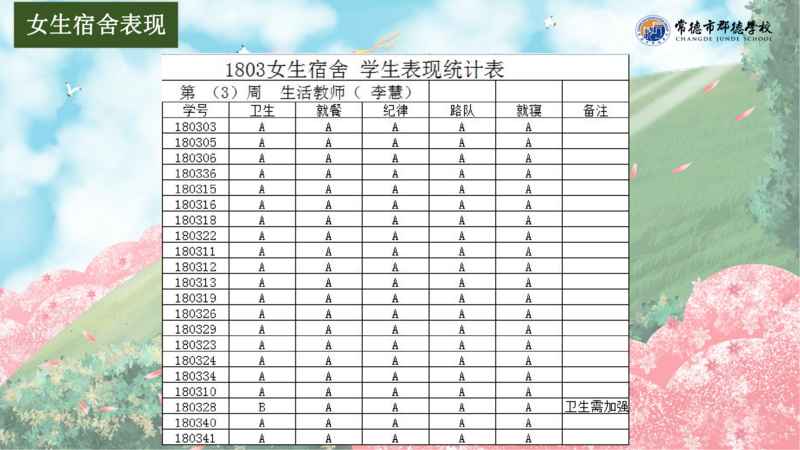Select the 就寝 column header

(x=529, y=110)
